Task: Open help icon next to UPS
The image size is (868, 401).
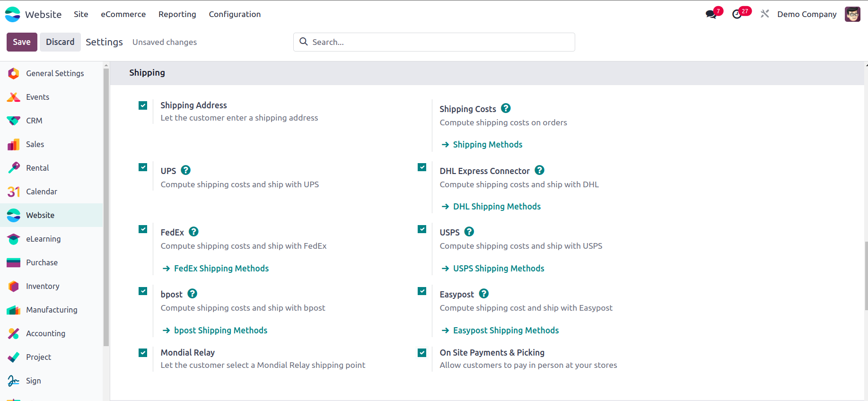Action: pos(186,170)
